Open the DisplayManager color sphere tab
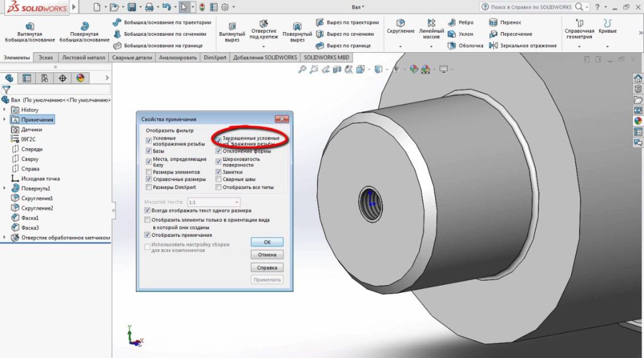 point(80,78)
